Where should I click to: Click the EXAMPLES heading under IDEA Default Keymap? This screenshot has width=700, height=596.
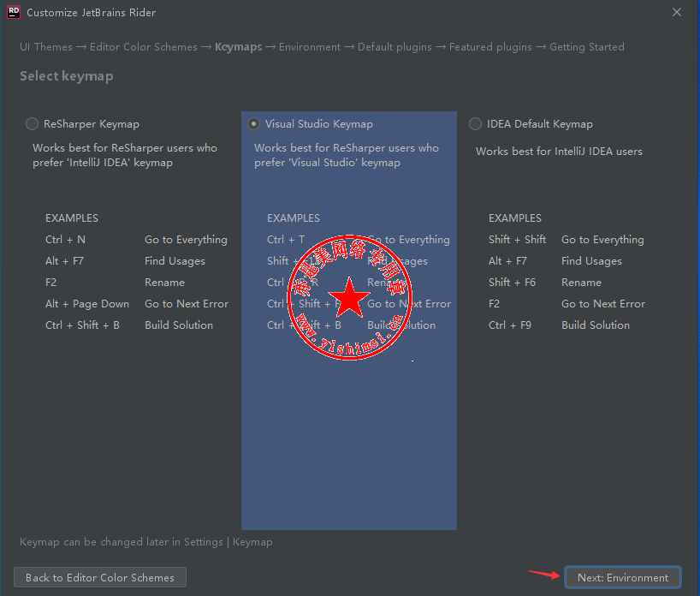coord(515,218)
